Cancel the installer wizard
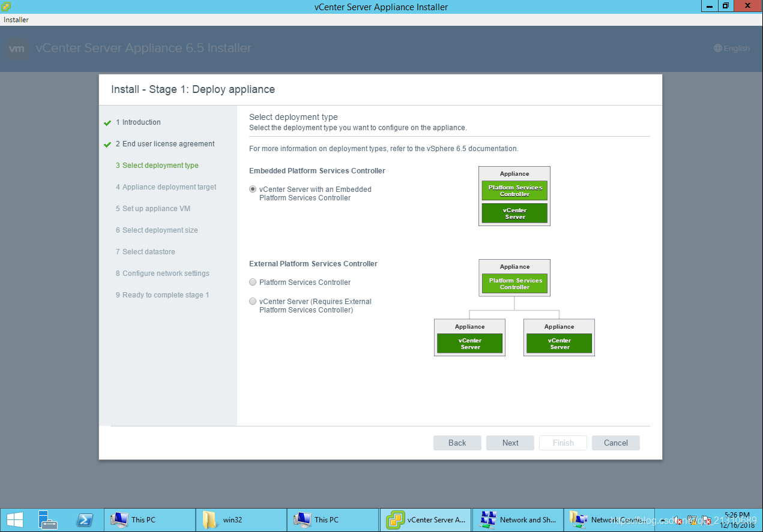This screenshot has width=763, height=532. [x=616, y=443]
